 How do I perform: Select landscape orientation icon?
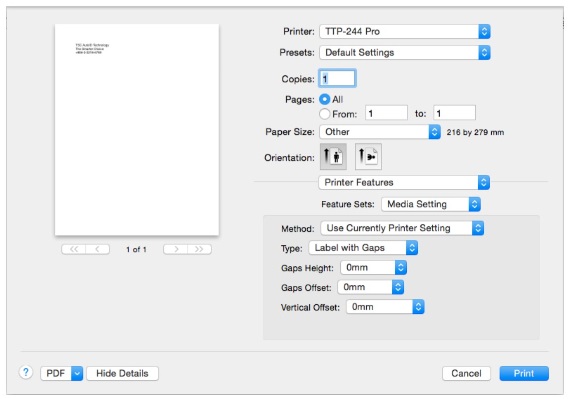click(368, 157)
